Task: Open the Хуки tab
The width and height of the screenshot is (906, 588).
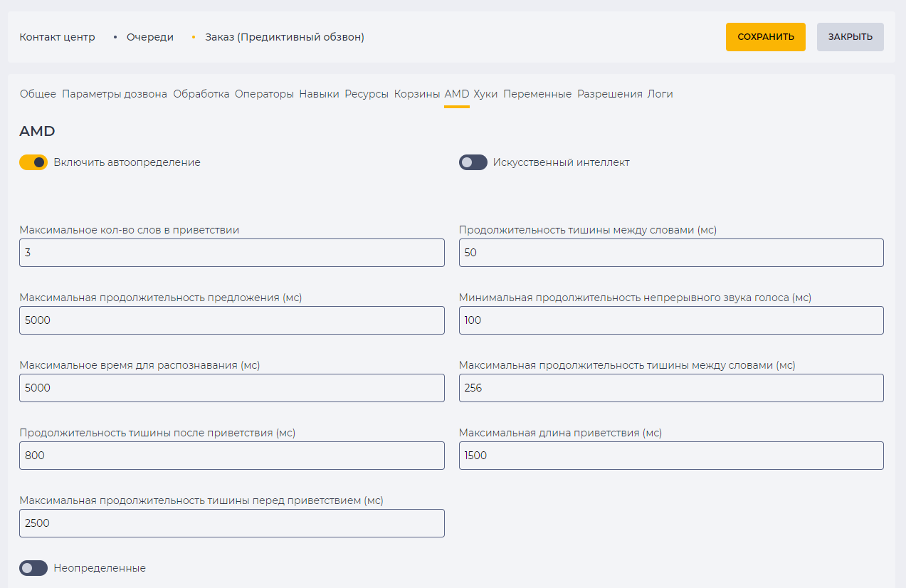Action: click(x=486, y=94)
